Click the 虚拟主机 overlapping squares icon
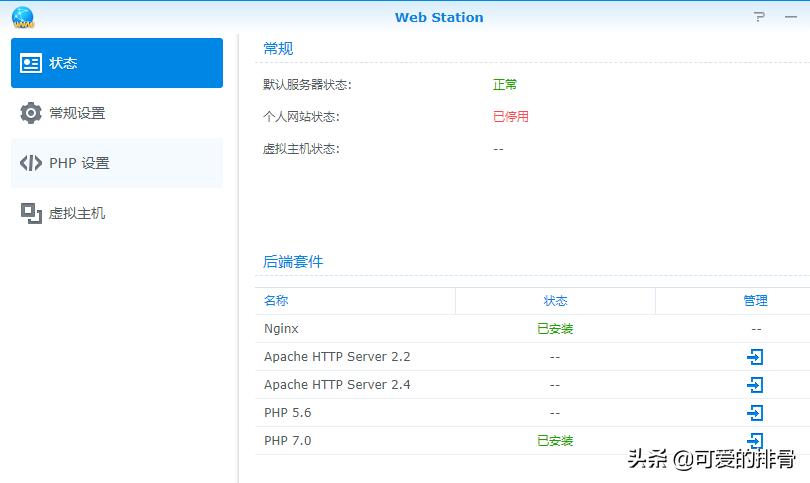This screenshot has width=810, height=483. coord(31,213)
